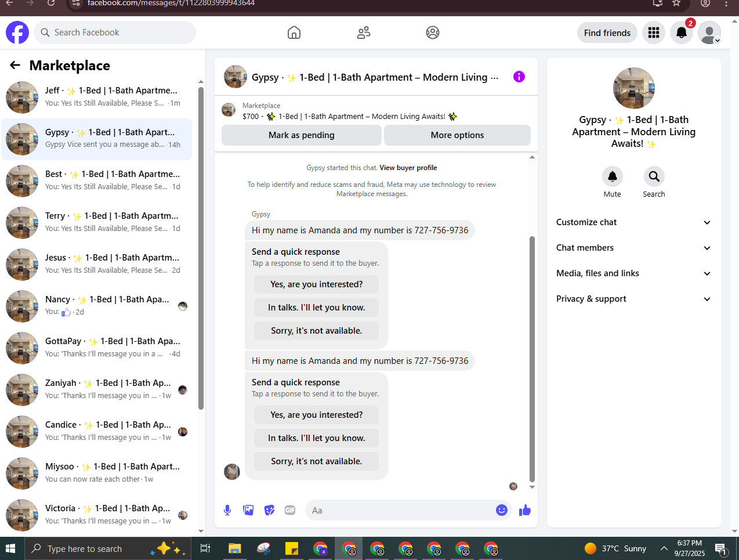Viewport: 739px width, 560px height.
Task: Open Sticky Notes from taskbar
Action: click(x=291, y=548)
